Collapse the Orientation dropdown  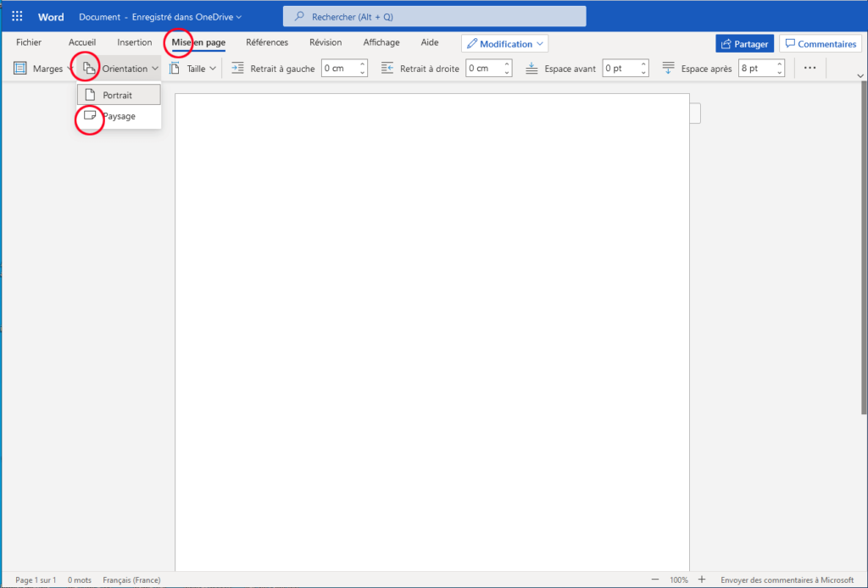[155, 69]
